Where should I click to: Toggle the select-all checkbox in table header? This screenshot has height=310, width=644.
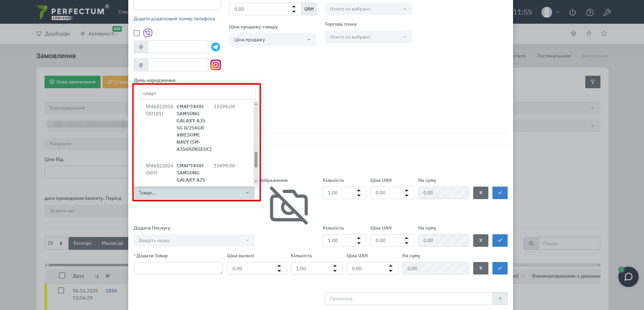click(62, 276)
